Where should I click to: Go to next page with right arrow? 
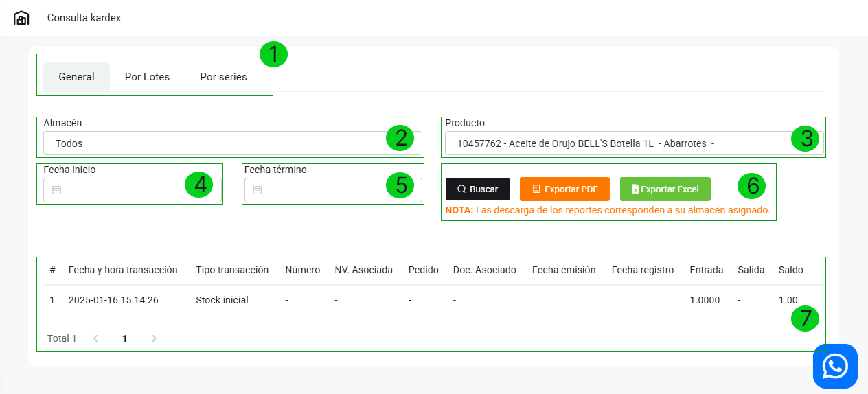(154, 338)
